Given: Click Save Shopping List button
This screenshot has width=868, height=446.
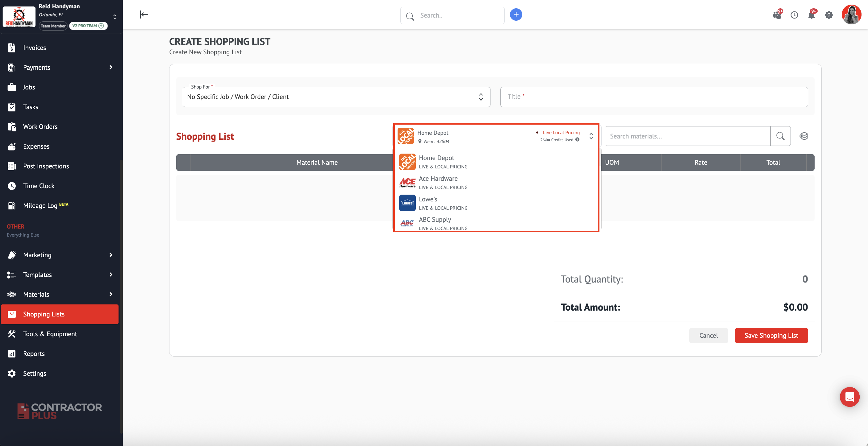Looking at the screenshot, I should coord(771,335).
